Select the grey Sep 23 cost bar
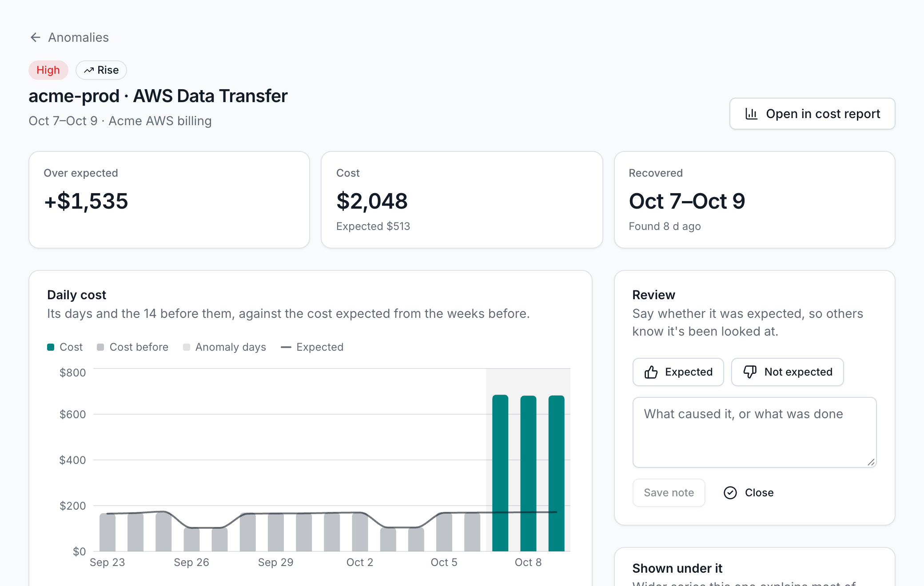The image size is (924, 586). (108, 532)
